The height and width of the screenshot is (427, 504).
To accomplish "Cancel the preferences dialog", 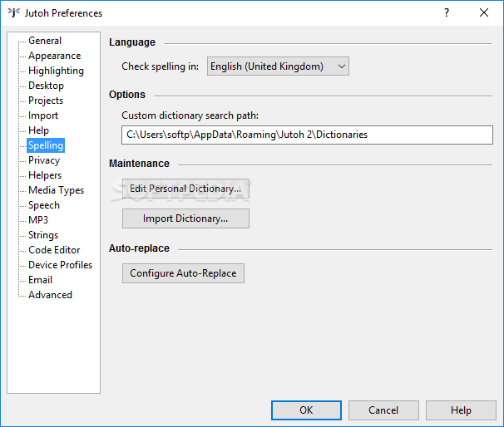I will 383,410.
